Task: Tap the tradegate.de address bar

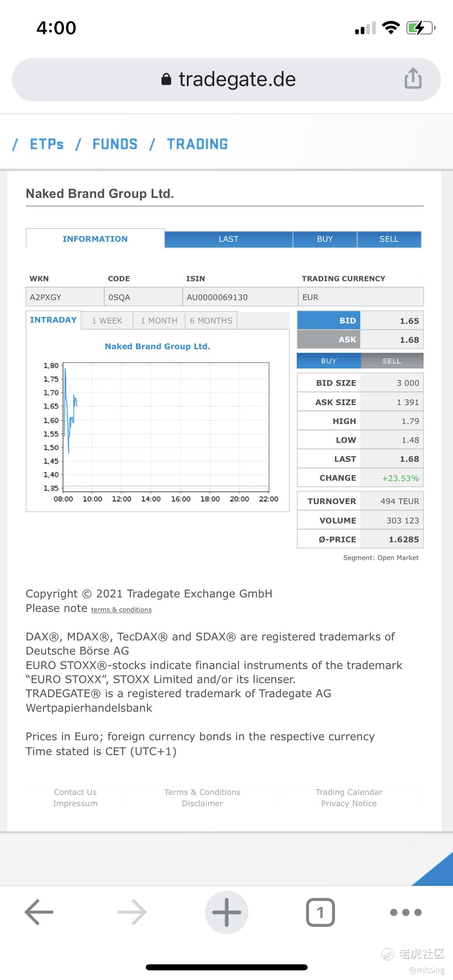Action: [226, 79]
